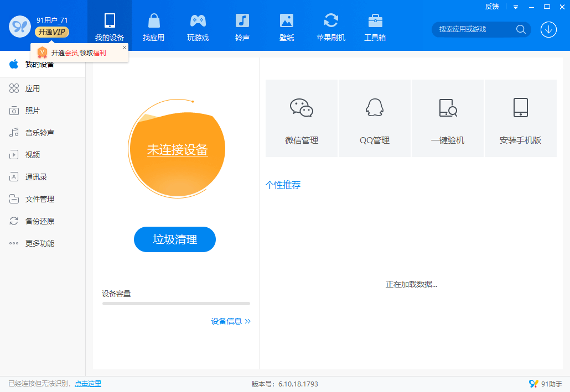570x392 pixels.
Task: Open the download manager arrow icon
Action: tap(548, 29)
